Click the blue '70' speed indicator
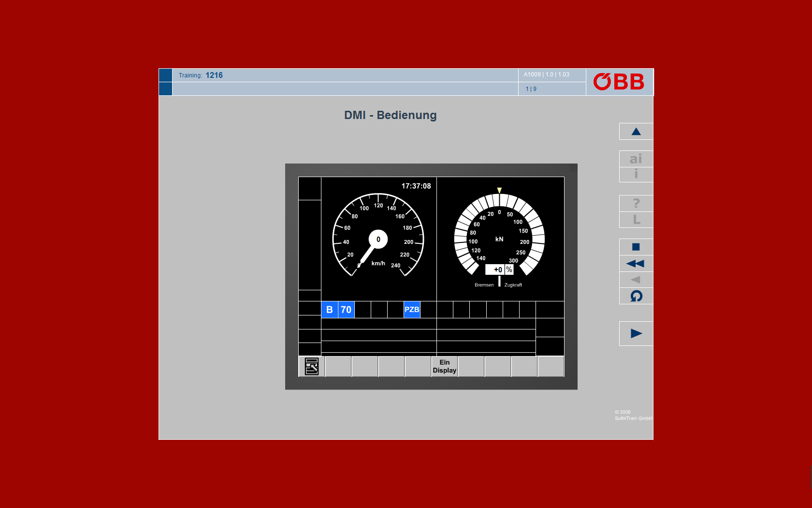 pos(346,310)
